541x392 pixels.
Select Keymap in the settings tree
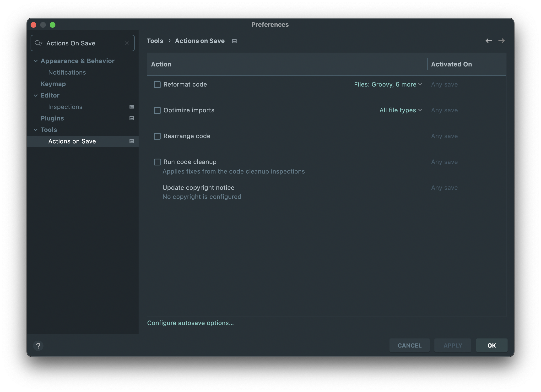[53, 84]
